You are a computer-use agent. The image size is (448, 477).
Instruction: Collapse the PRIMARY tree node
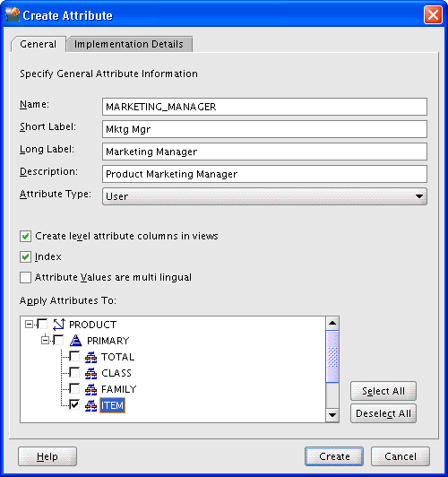point(46,340)
